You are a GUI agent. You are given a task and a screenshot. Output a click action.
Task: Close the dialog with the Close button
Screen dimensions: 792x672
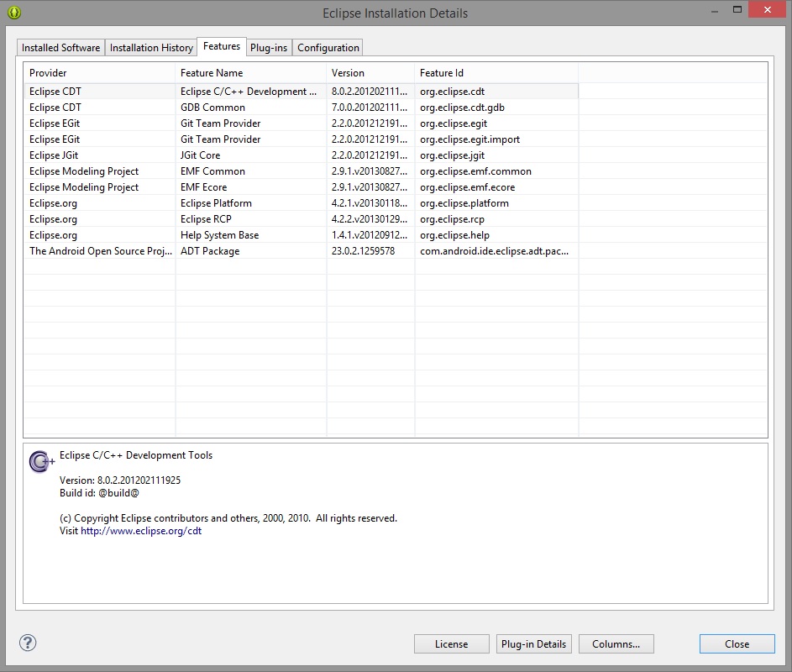click(737, 643)
